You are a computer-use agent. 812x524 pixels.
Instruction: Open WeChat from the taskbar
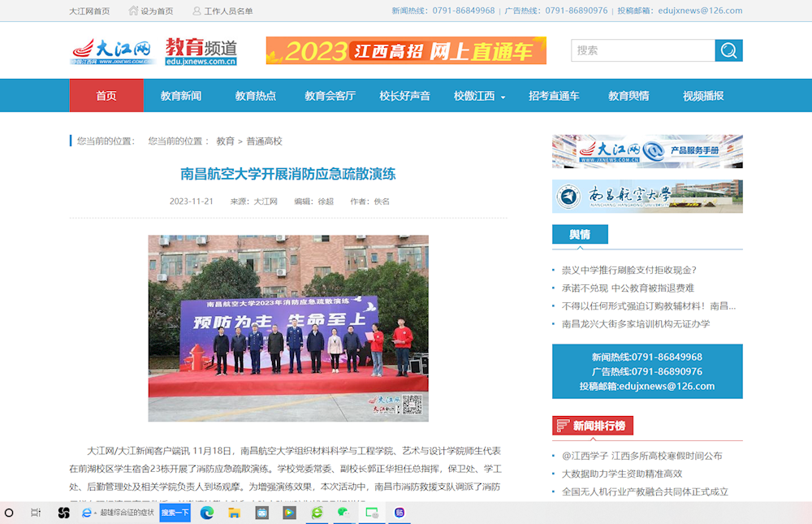click(x=343, y=513)
